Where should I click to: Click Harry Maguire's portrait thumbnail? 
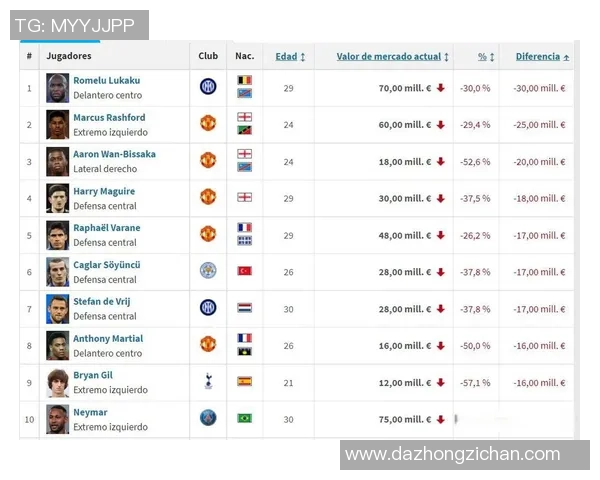pyautogui.click(x=57, y=197)
